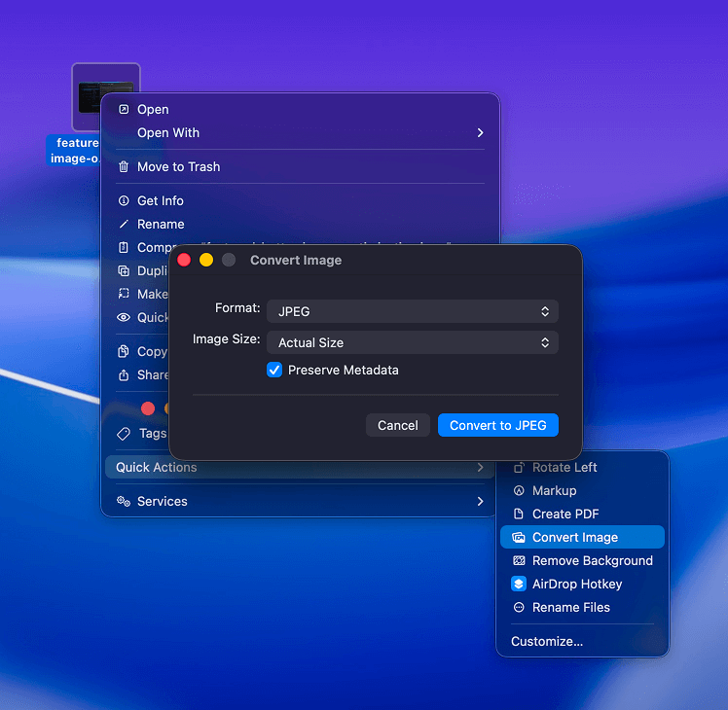The image size is (728, 710).
Task: Open the Format dropdown showing JPEG
Action: pos(412,311)
